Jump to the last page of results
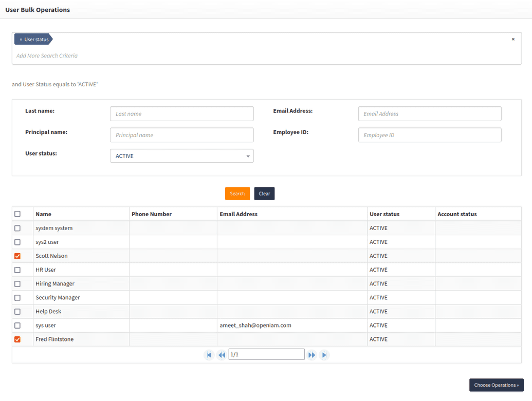This screenshot has height=401, width=532. point(324,354)
